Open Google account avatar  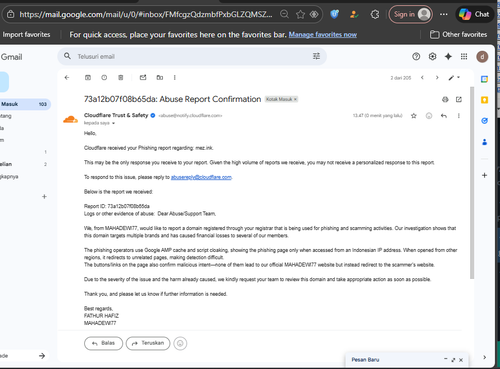point(482,57)
